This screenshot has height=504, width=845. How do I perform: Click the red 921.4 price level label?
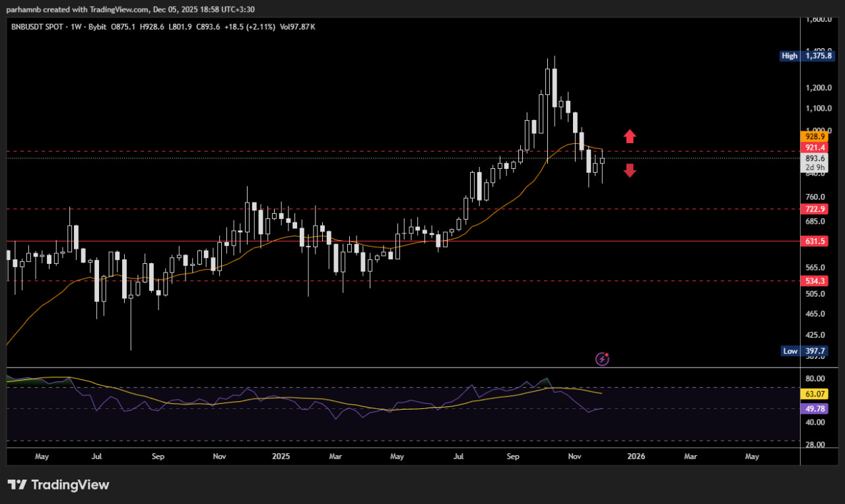click(x=817, y=148)
